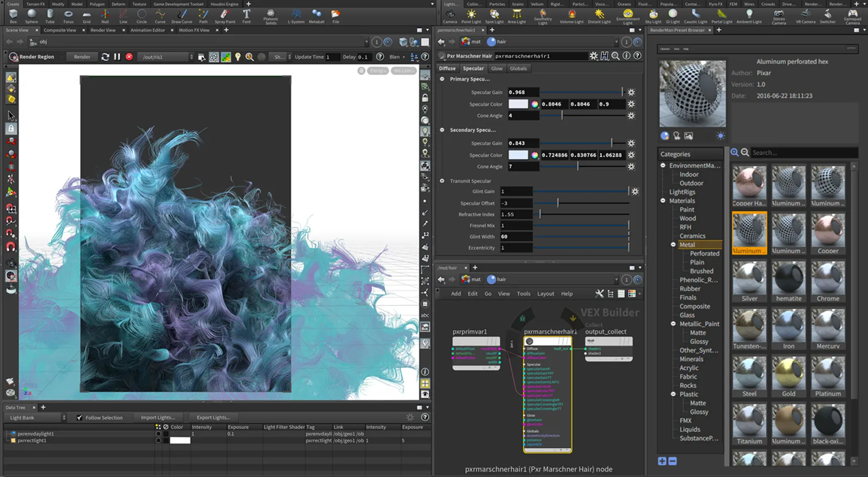The height and width of the screenshot is (477, 868).
Task: Collapse the Metal category in the preset browser
Action: click(x=673, y=244)
